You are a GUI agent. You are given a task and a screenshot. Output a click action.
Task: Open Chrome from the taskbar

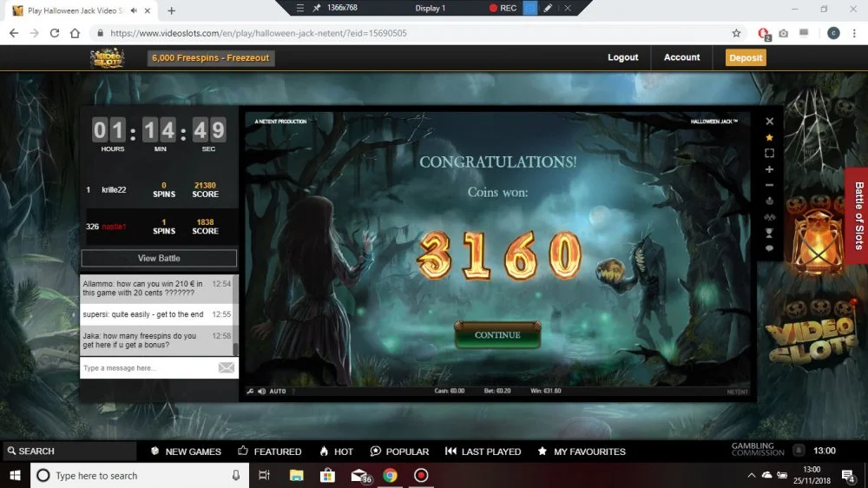390,475
